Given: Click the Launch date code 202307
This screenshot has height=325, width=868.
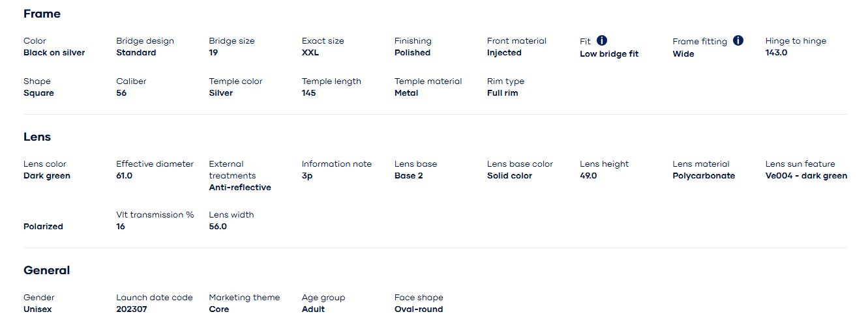Looking at the screenshot, I should 132,309.
